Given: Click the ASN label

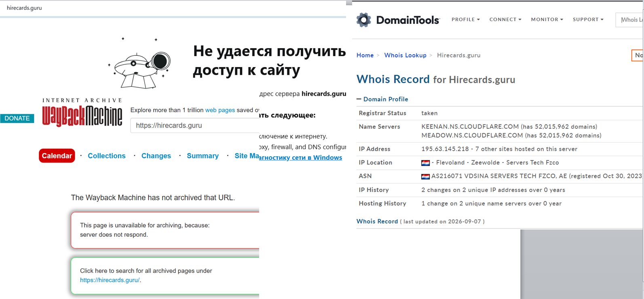Looking at the screenshot, I should pos(365,176).
